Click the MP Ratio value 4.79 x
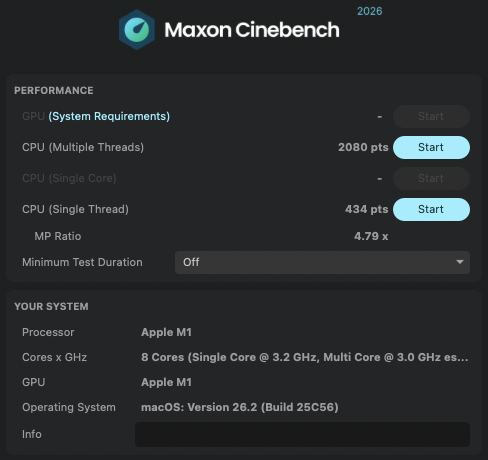Viewport: 488px width, 460px height. [x=371, y=236]
